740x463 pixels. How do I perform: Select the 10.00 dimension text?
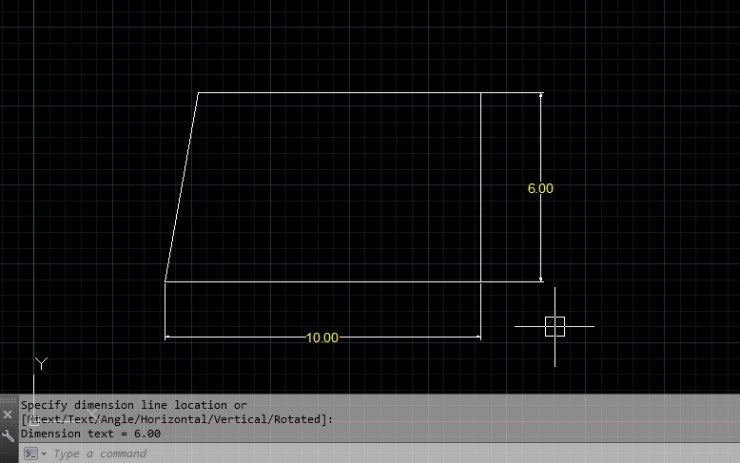pos(322,337)
